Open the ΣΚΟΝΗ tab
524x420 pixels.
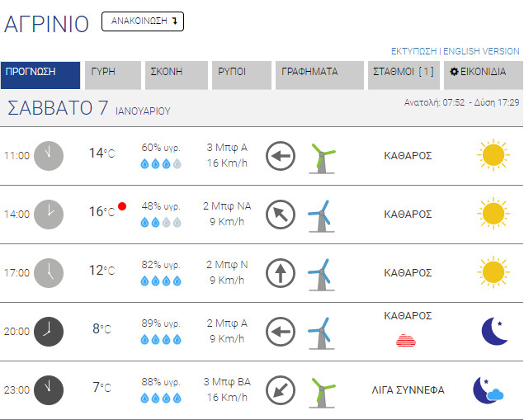tap(175, 73)
